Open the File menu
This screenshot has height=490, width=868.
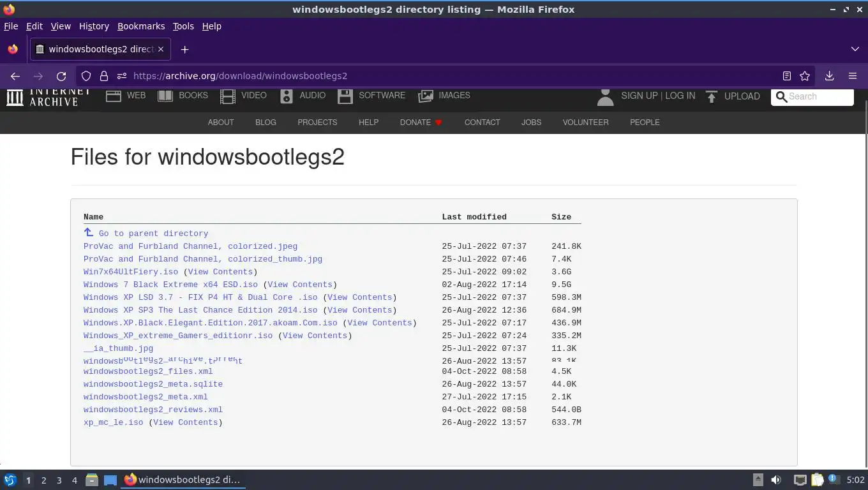click(x=11, y=26)
